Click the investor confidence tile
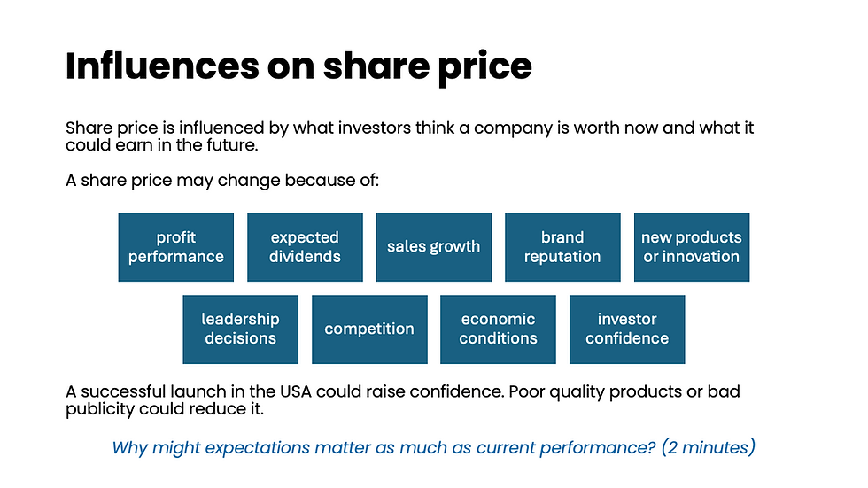This screenshot has height=488, width=868. 627,329
